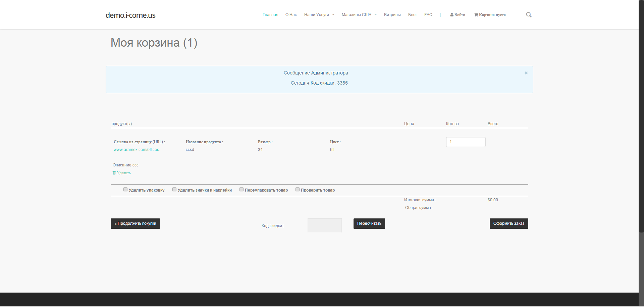Screen dimensions: 644x307
Task: Open the www.aramex.com/offices product link
Action: click(x=138, y=150)
